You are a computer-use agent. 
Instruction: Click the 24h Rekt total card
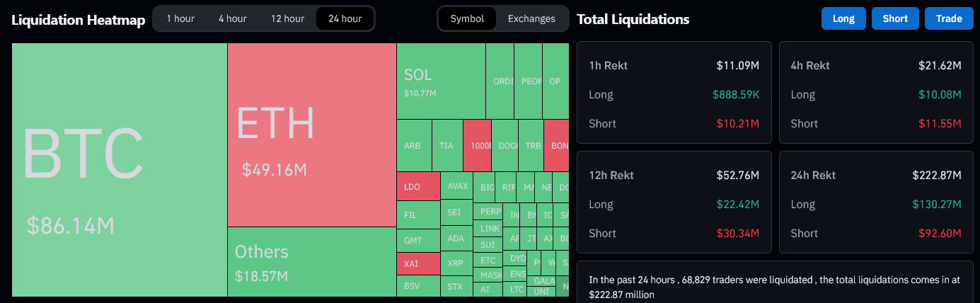[x=875, y=204]
